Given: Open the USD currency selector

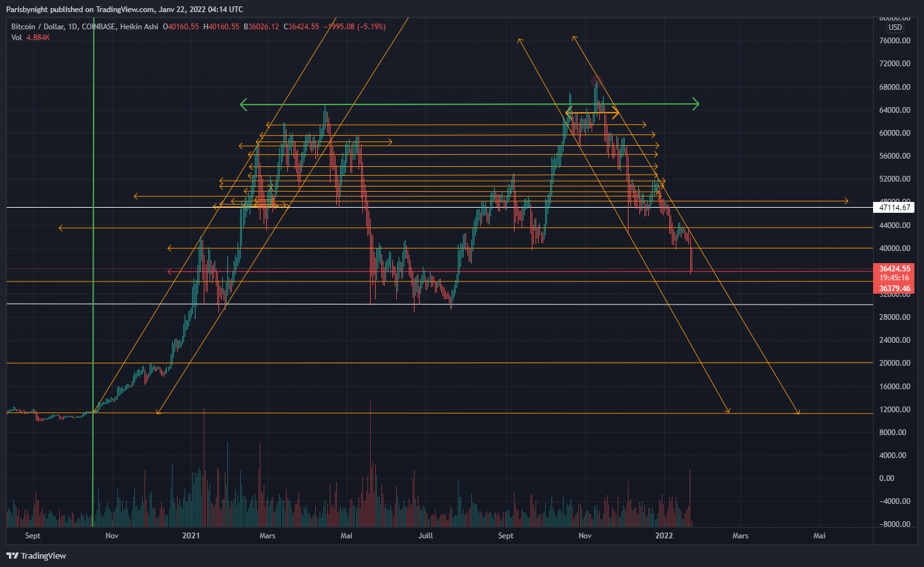Looking at the screenshot, I should pyautogui.click(x=895, y=27).
